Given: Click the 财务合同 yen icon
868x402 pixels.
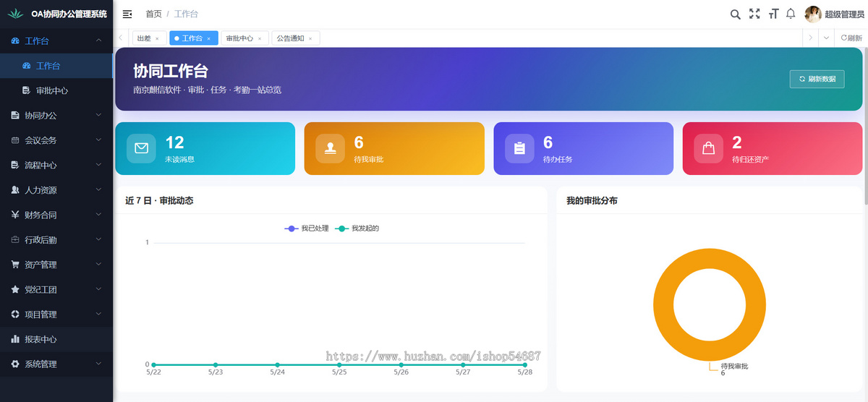Looking at the screenshot, I should 15,215.
